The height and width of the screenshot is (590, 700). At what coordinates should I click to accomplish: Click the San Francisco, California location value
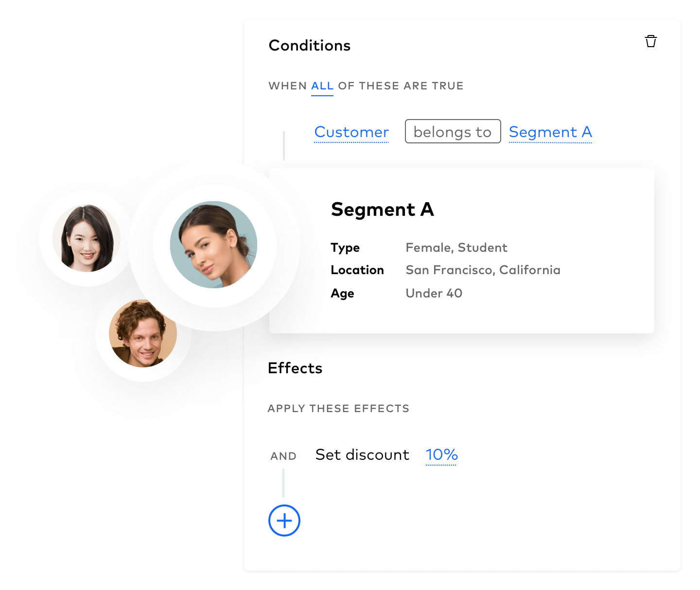pos(483,270)
